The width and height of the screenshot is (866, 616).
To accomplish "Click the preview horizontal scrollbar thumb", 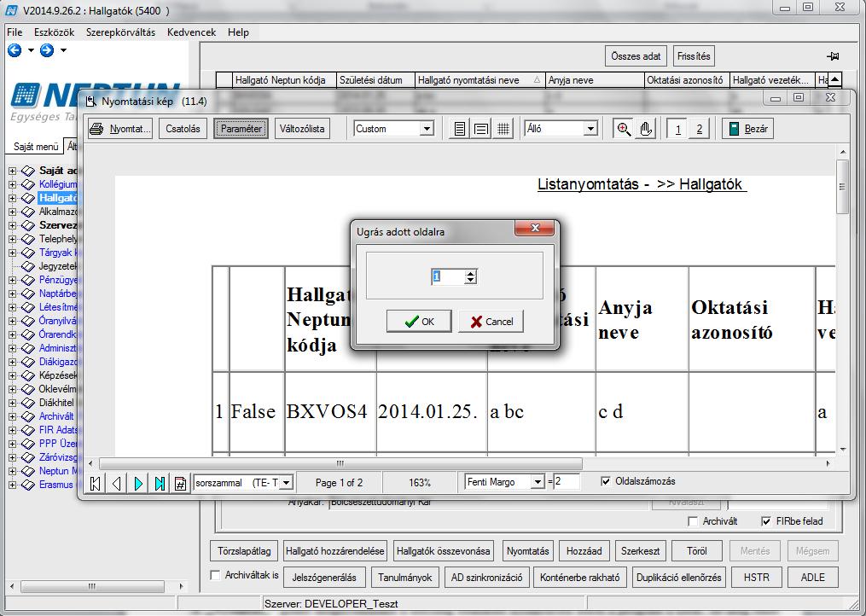I will coord(340,463).
